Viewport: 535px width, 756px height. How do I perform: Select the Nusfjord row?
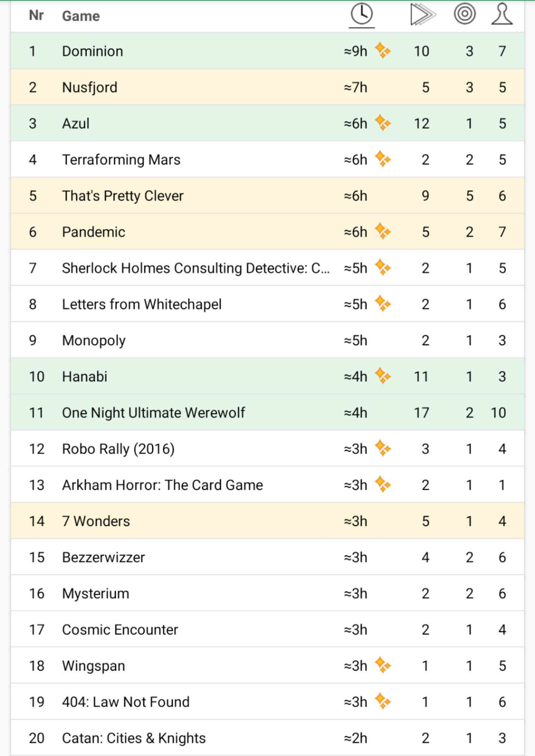[267, 87]
